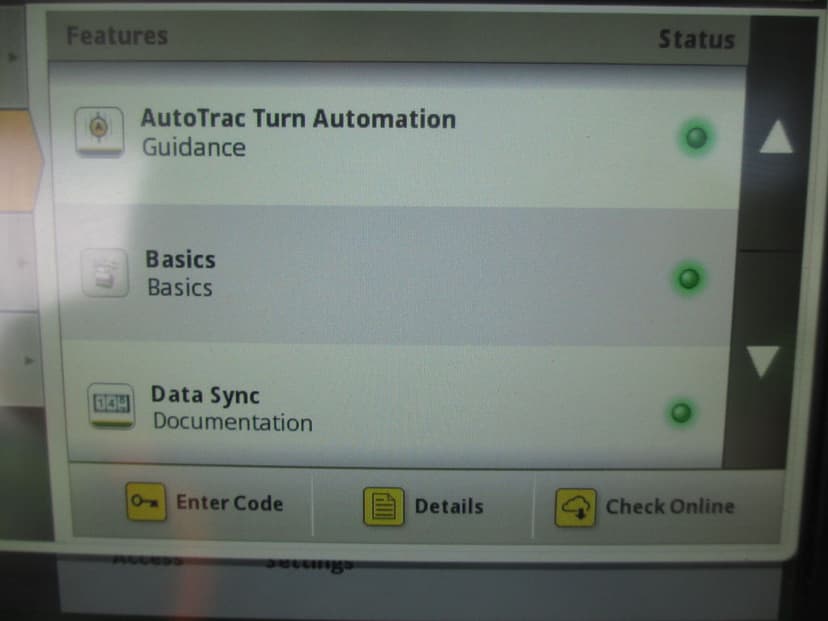The image size is (828, 621).
Task: Click the green status light for AutoTrac Turn Automation
Action: pyautogui.click(x=696, y=137)
